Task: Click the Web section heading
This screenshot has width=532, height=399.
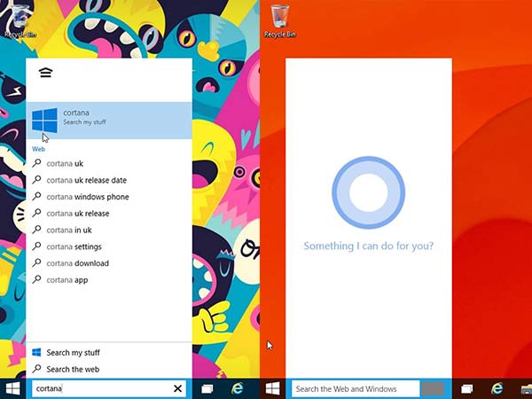Action: pyautogui.click(x=38, y=149)
